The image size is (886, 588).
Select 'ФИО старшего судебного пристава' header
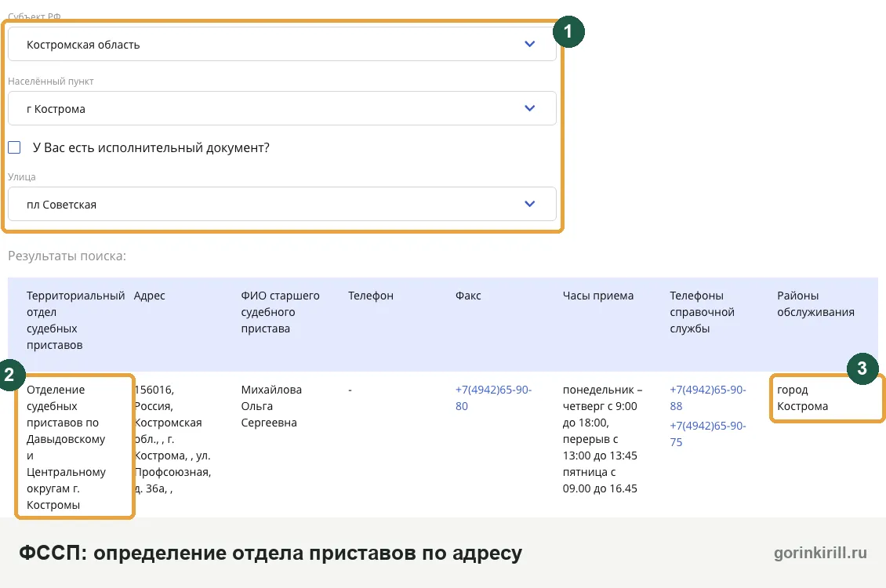(x=280, y=312)
